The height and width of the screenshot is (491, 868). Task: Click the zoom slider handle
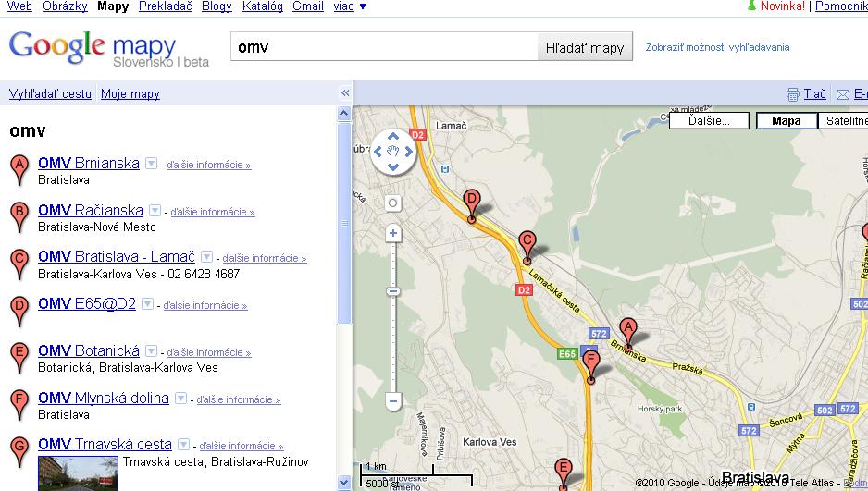(393, 291)
